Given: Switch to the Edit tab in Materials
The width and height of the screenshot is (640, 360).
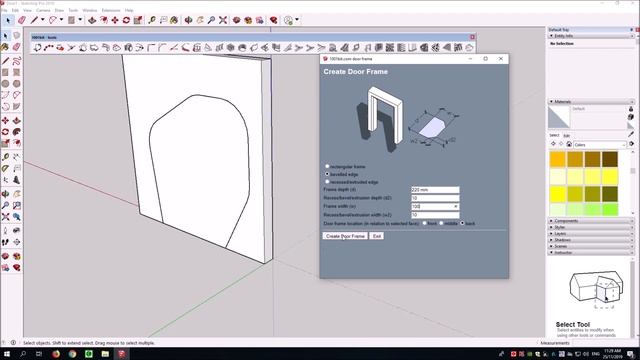Looking at the screenshot, I should tap(567, 136).
